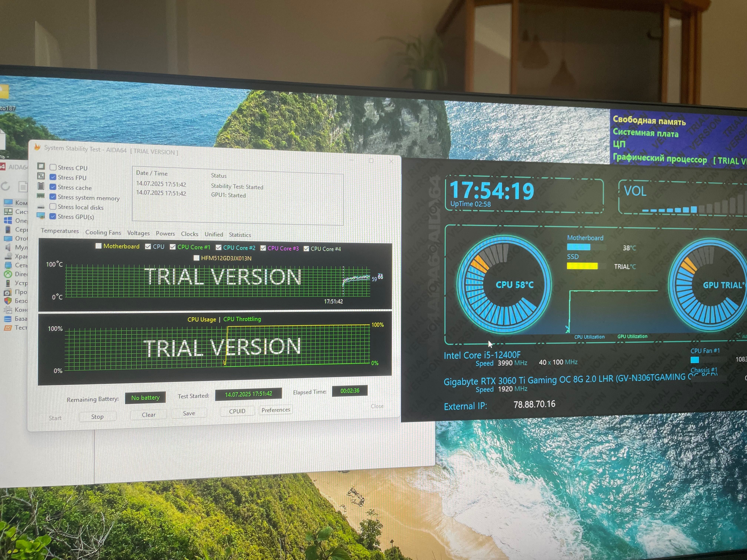Click the Refresh arrow in AIDA64 main toolbar

point(6,186)
